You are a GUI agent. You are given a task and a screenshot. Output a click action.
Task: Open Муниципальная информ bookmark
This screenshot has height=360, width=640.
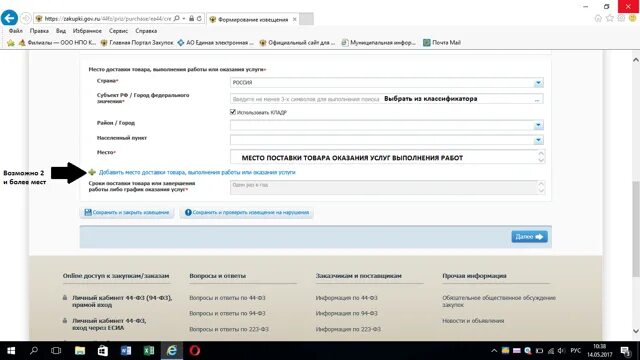(x=379, y=42)
